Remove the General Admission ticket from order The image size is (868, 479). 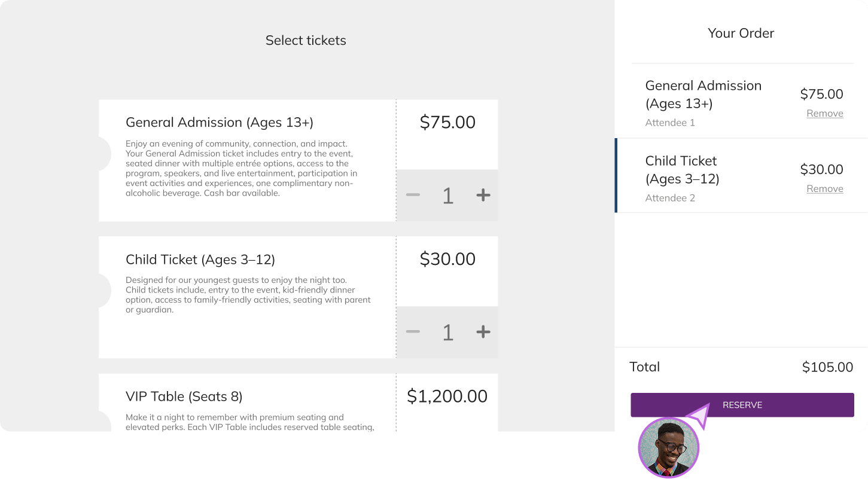coord(824,113)
